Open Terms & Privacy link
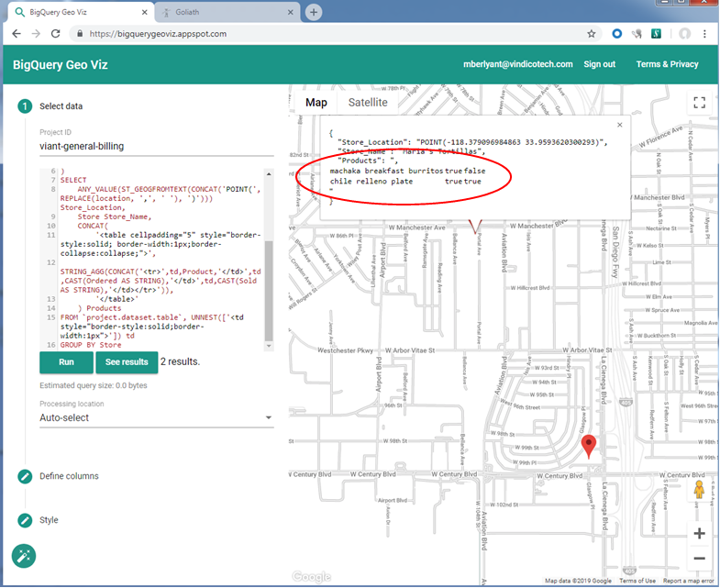720x588 pixels. [x=667, y=64]
